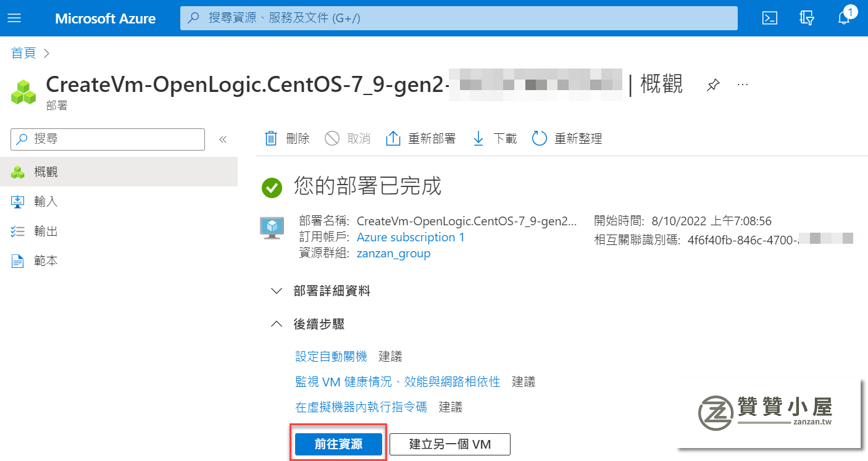Image resolution: width=868 pixels, height=461 pixels.
Task: Click the breadcrumb chevron after 首頁
Action: coord(47,54)
